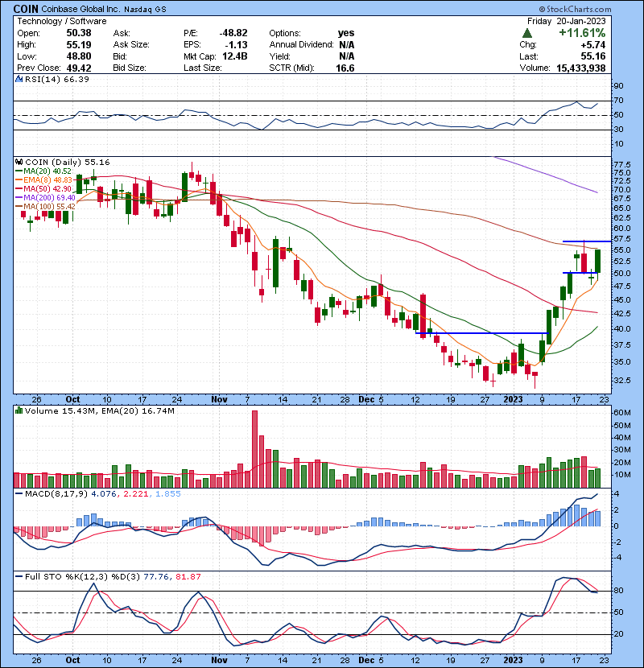Click the long blue horizontal line near 39

coord(481,333)
